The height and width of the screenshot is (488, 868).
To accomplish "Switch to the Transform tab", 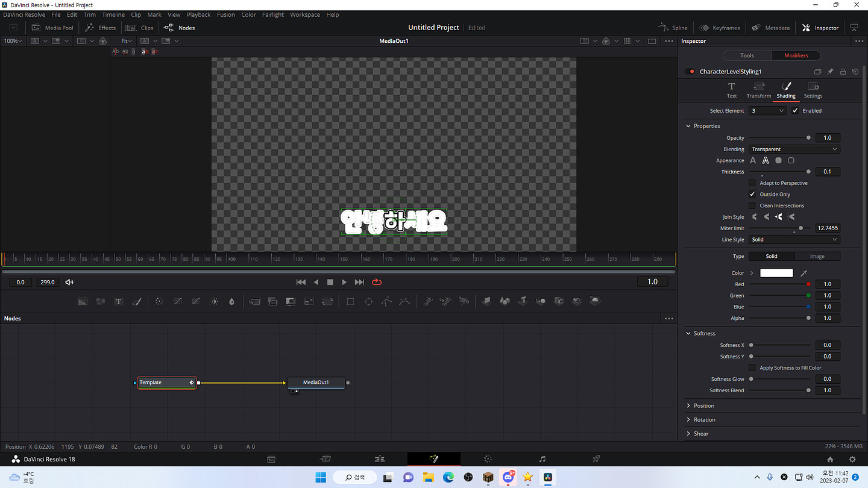I will [758, 90].
